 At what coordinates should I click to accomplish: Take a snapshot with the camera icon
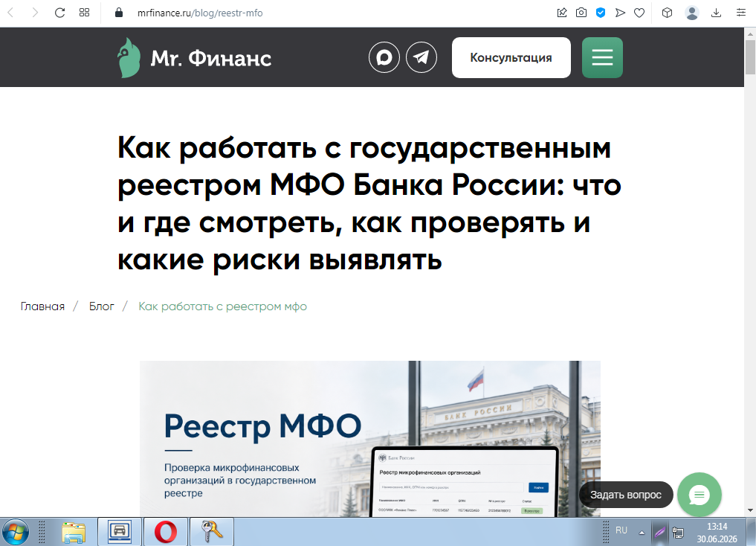(581, 13)
